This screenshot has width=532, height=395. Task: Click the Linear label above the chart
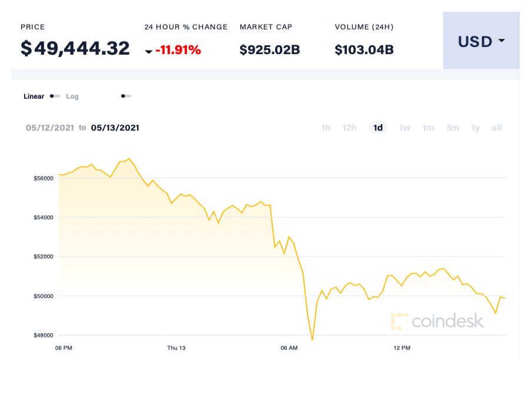tap(34, 96)
